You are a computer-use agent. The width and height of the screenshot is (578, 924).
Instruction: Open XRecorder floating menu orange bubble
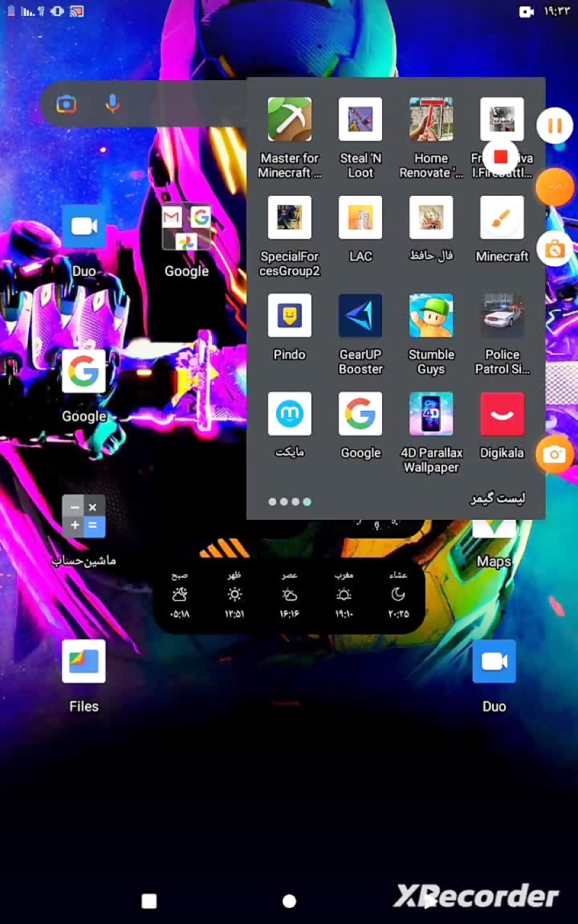pos(555,187)
